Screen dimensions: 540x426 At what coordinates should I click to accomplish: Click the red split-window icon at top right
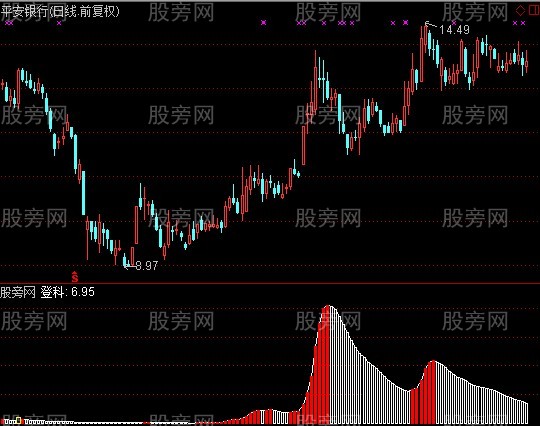coord(533,10)
